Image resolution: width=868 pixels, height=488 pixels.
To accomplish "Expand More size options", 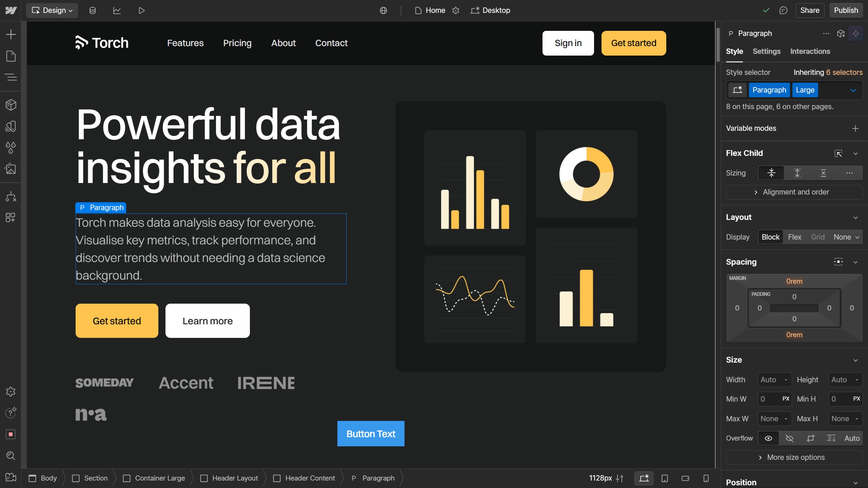I will (794, 457).
